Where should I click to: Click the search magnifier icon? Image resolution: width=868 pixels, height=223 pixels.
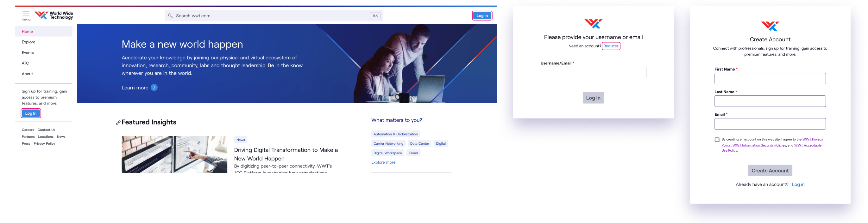click(170, 16)
